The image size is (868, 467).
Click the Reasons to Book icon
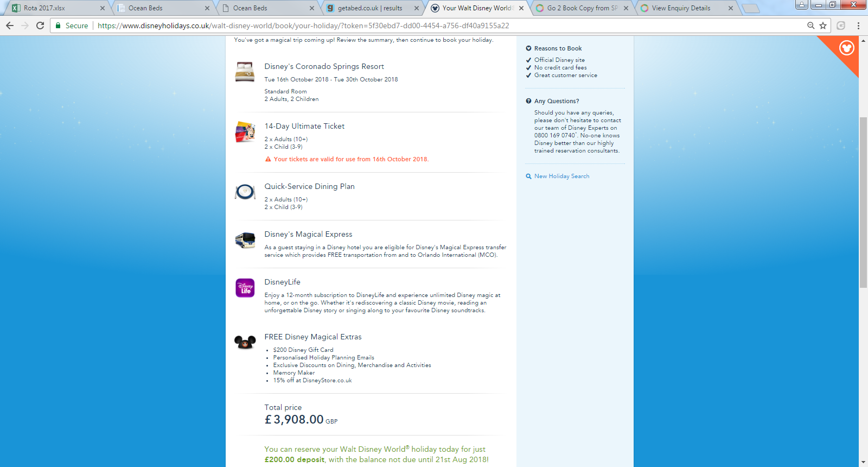528,48
